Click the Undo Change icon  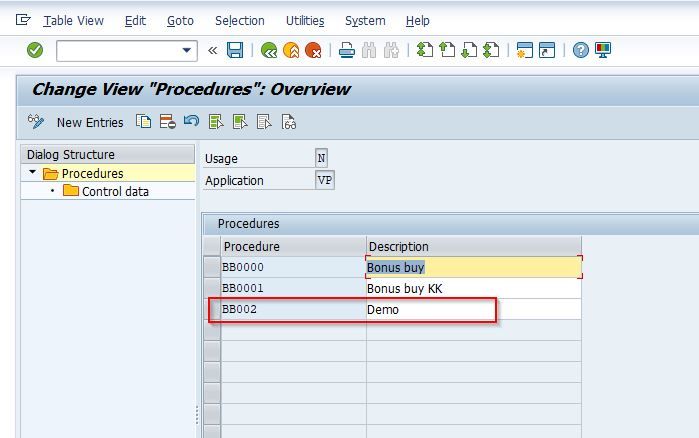point(192,121)
